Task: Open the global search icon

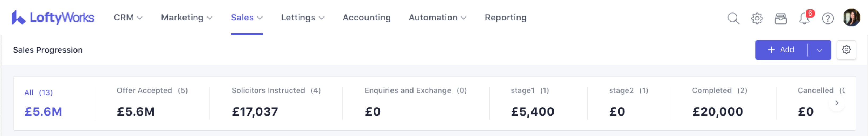Action: point(733,18)
